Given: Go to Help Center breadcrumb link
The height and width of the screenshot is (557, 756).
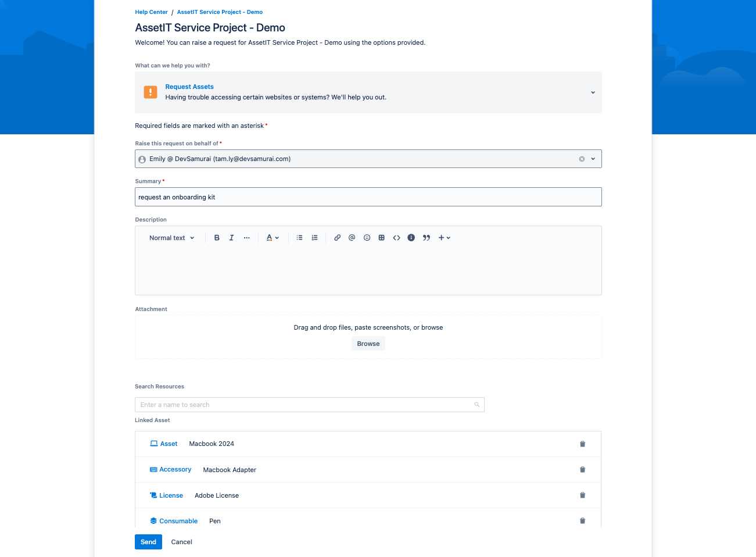Looking at the screenshot, I should pos(151,12).
